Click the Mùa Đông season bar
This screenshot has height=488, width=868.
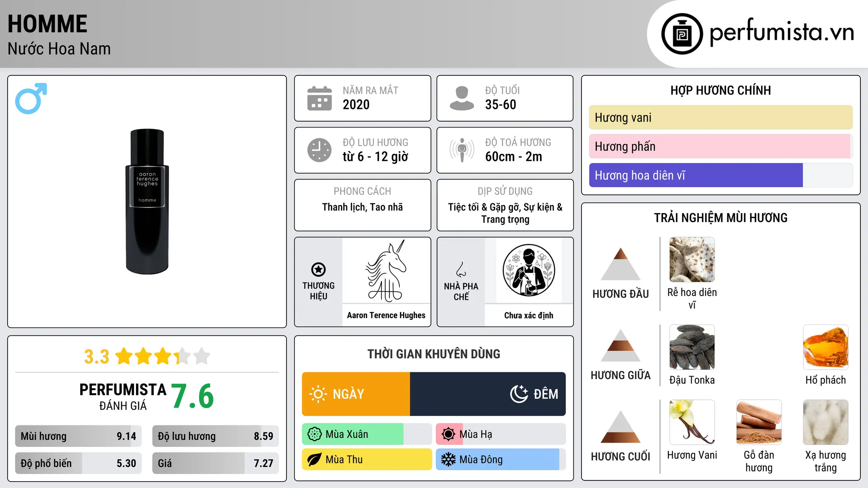pos(501,460)
